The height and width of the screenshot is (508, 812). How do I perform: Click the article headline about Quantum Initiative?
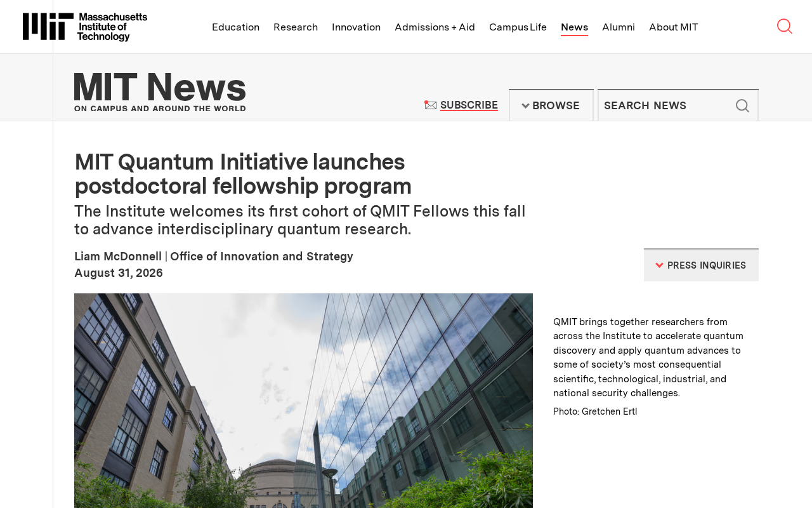(243, 174)
